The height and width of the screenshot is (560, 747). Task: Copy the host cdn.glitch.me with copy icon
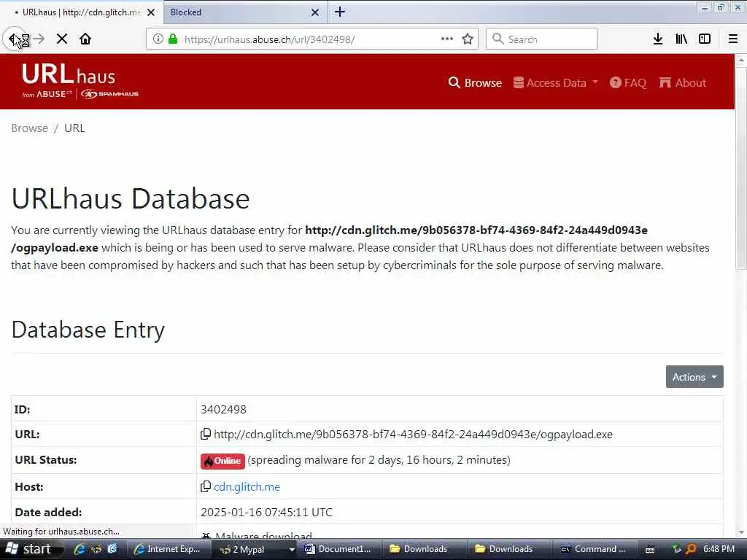205,486
